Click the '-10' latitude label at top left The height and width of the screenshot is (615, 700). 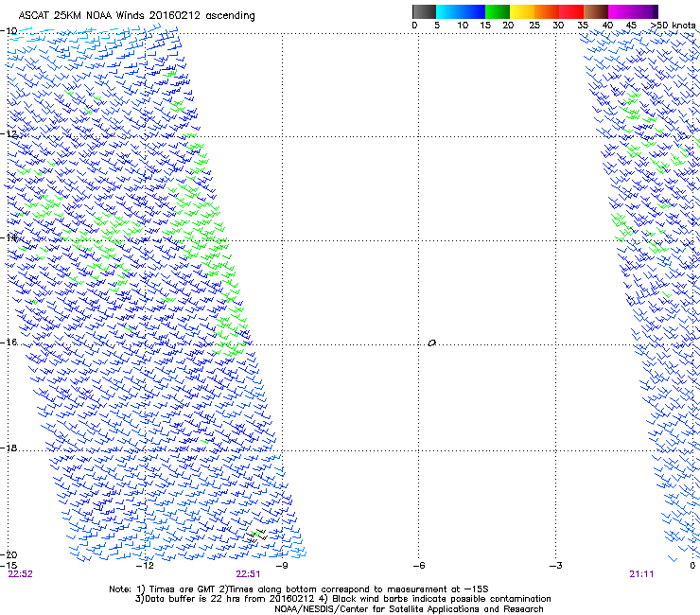tap(9, 31)
